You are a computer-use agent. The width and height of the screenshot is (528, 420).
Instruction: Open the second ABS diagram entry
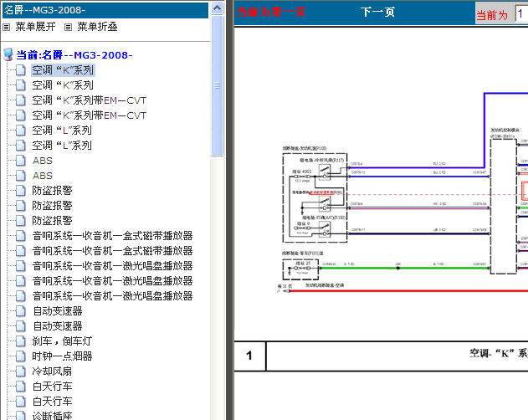43,176
